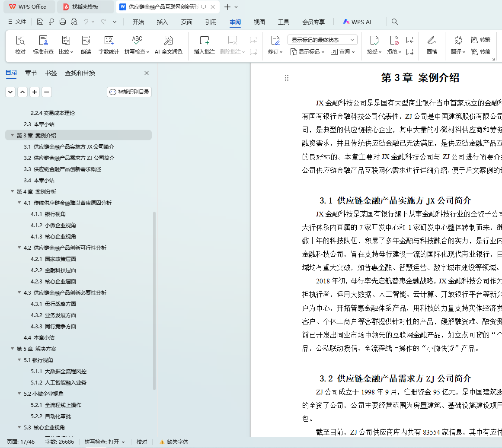The height and width of the screenshot is (448, 502).
Task: Collapse the 4.2 供应链金融产品创新可行性分析 node
Action: 19,248
